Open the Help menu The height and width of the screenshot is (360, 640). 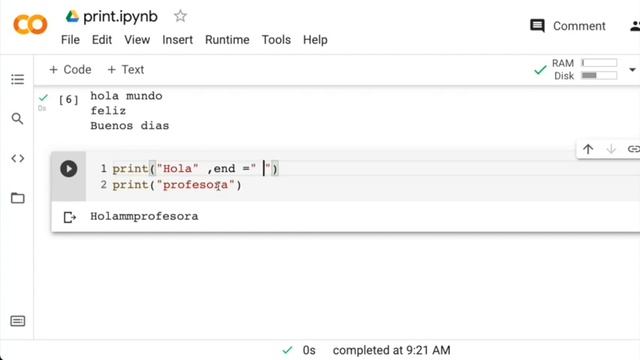point(315,40)
